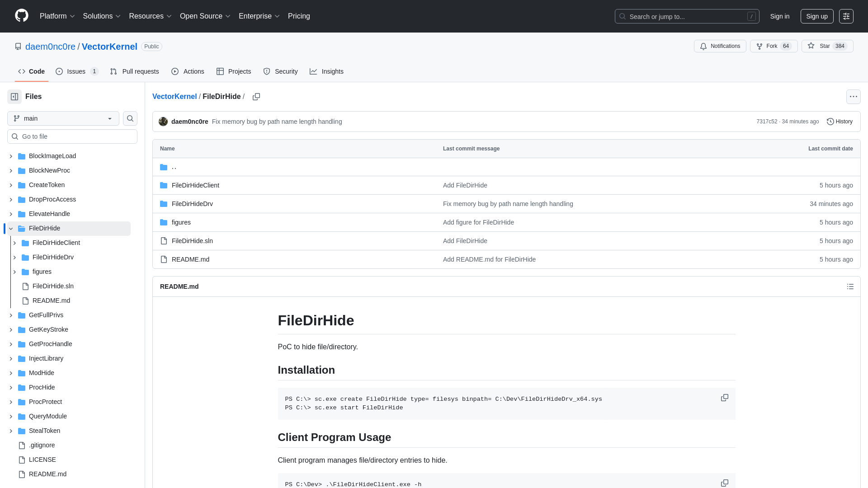Expand the Resources menu
Screen dimensions: 868x488
point(151,16)
